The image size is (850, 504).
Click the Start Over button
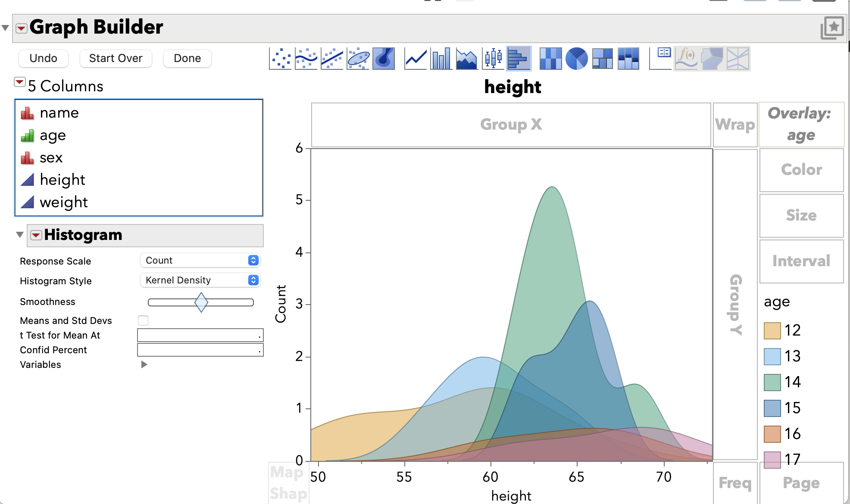point(115,58)
